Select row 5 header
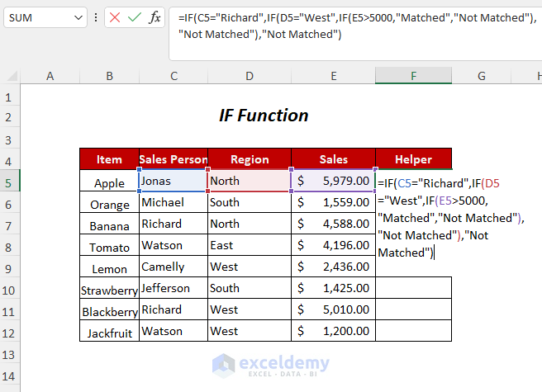This screenshot has width=542, height=392. tap(10, 182)
